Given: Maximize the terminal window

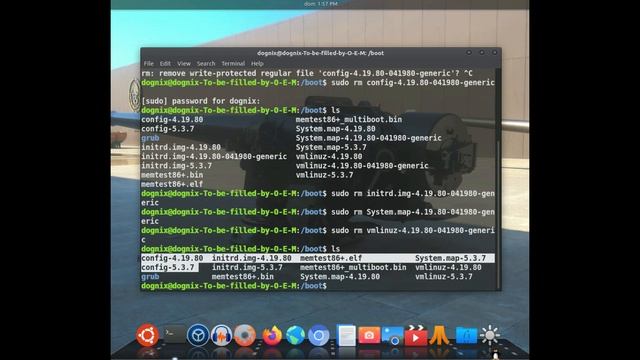Looking at the screenshot, I should [x=482, y=53].
